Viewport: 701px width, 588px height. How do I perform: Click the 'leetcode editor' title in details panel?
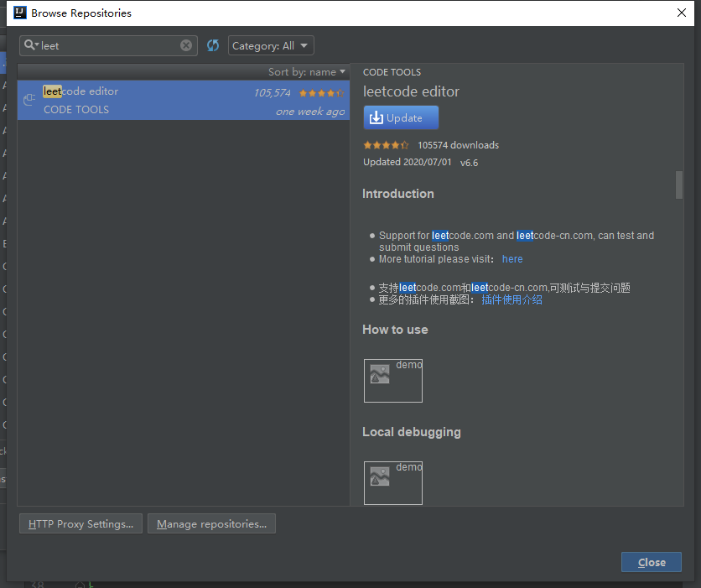(411, 91)
